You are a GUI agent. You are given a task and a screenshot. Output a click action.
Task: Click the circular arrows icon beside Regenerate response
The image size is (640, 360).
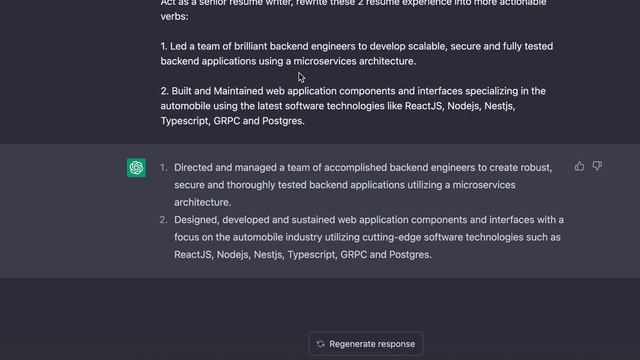pos(320,344)
